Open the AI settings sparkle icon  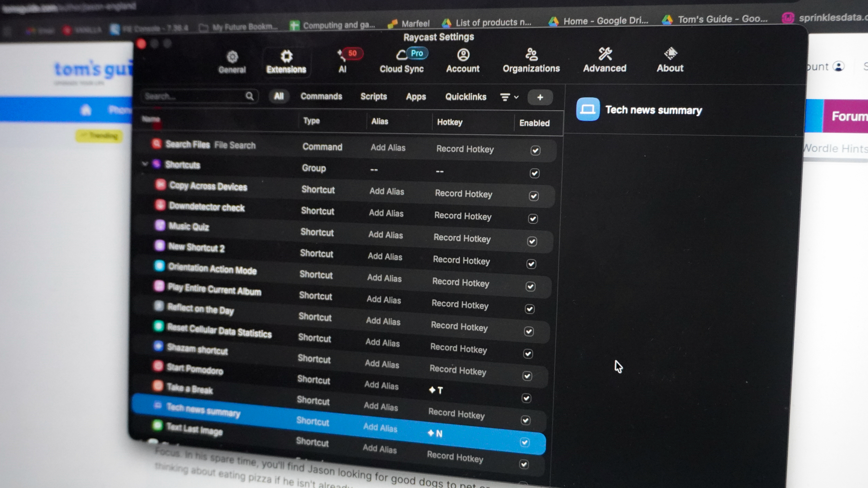[342, 56]
